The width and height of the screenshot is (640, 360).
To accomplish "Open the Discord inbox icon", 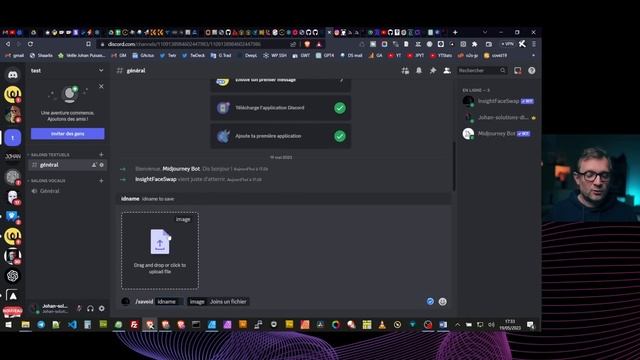I will tap(518, 71).
